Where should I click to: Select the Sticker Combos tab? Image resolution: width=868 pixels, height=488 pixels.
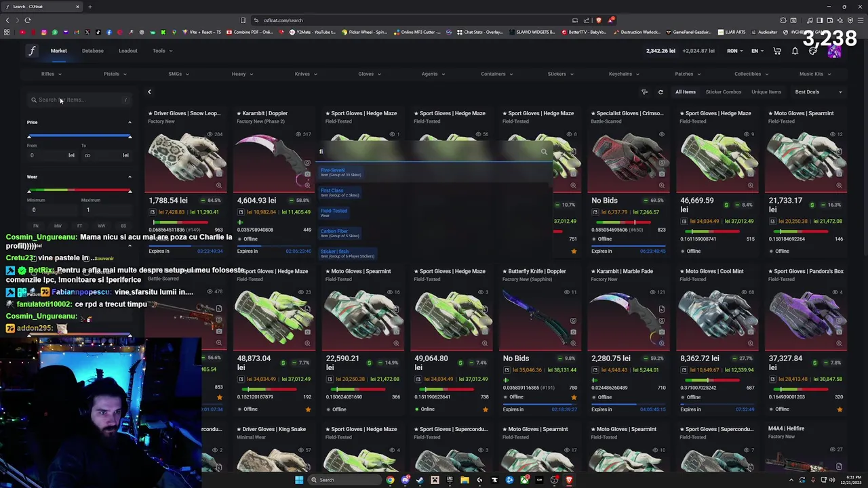coord(724,92)
